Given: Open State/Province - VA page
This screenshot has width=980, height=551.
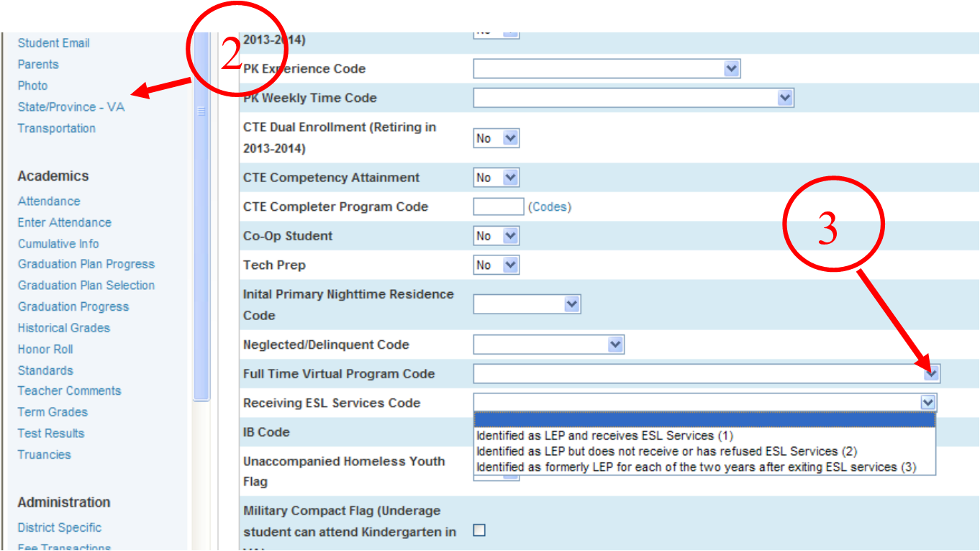Looking at the screenshot, I should [x=71, y=106].
